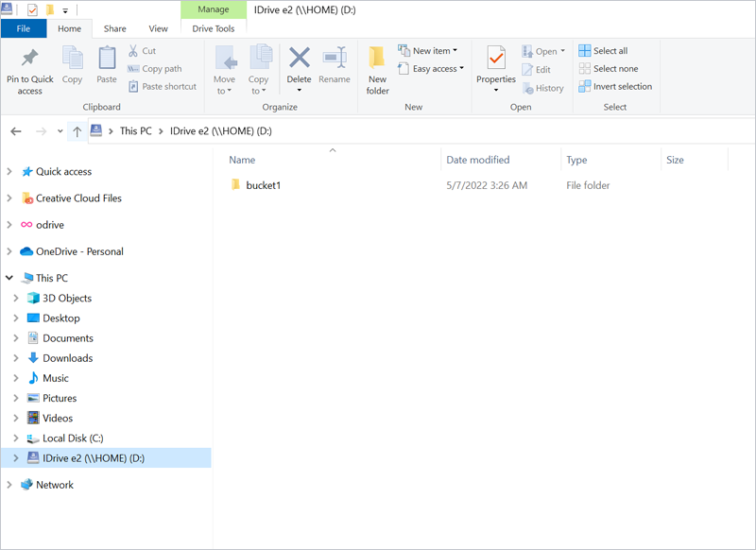The height and width of the screenshot is (550, 756).
Task: Select OneDrive - Personal in the sidebar
Action: 79,251
